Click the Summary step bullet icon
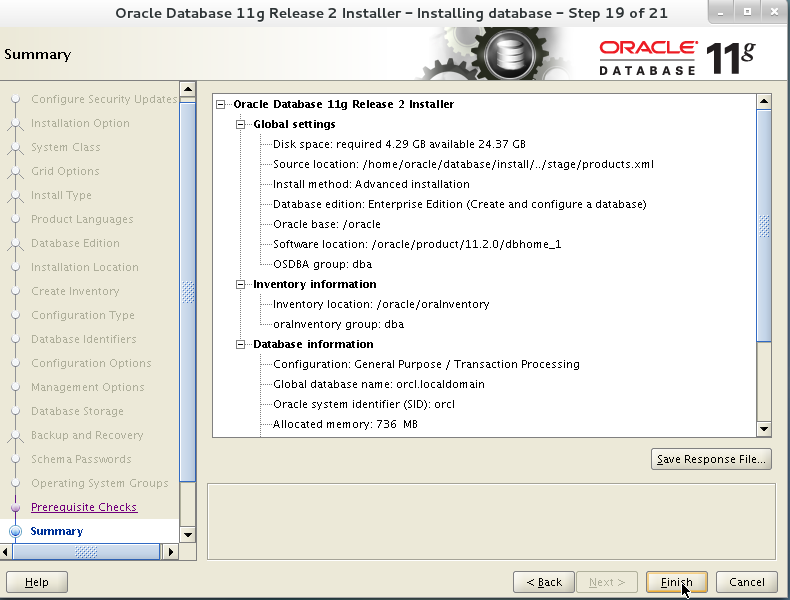 pyautogui.click(x=16, y=531)
